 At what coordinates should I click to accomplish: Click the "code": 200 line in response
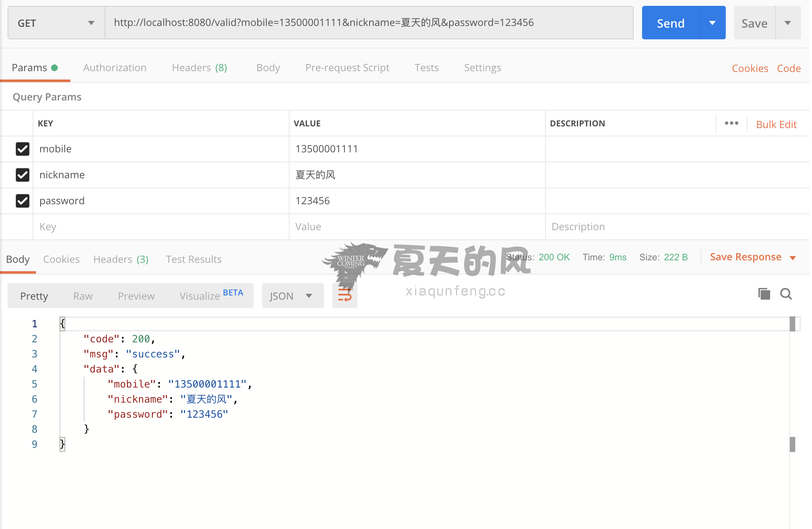(x=119, y=339)
